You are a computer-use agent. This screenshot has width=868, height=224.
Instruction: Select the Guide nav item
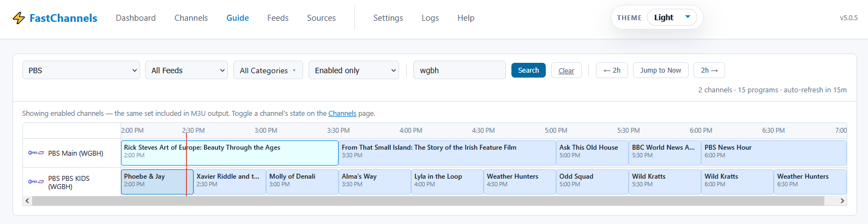click(x=238, y=18)
